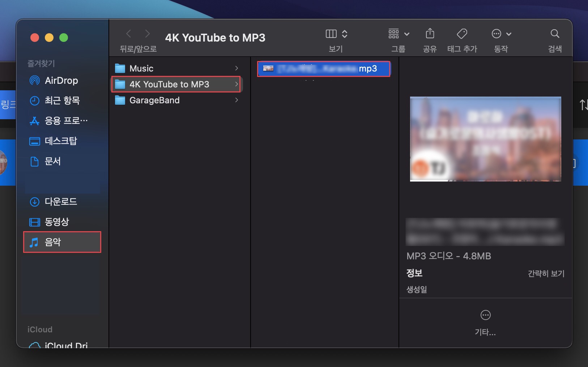
Task: Expand the Music folder chevron
Action: 237,68
